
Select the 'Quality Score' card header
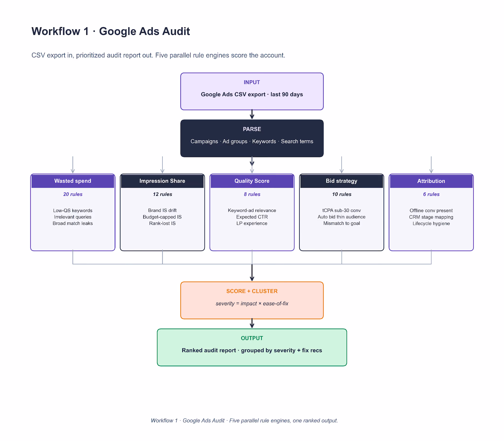252,181
